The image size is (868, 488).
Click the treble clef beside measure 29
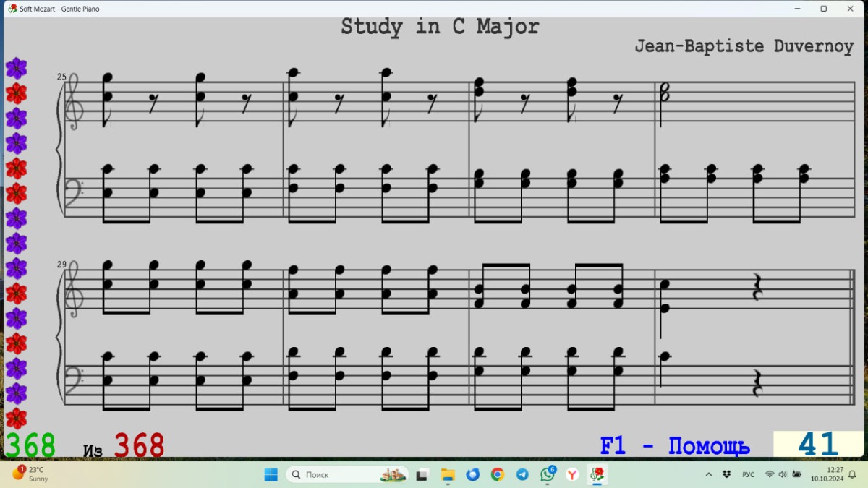click(75, 289)
